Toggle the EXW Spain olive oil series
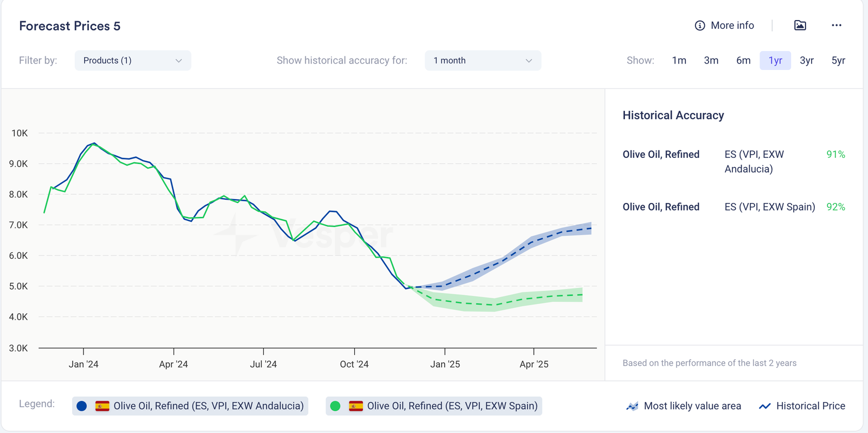Screen dimensions: 868x433 452,406
